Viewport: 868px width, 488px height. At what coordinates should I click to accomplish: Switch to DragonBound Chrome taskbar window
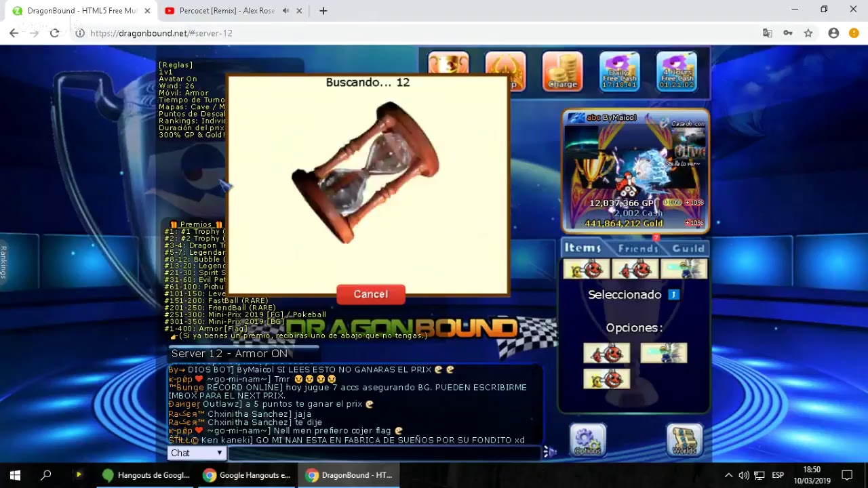pyautogui.click(x=349, y=475)
